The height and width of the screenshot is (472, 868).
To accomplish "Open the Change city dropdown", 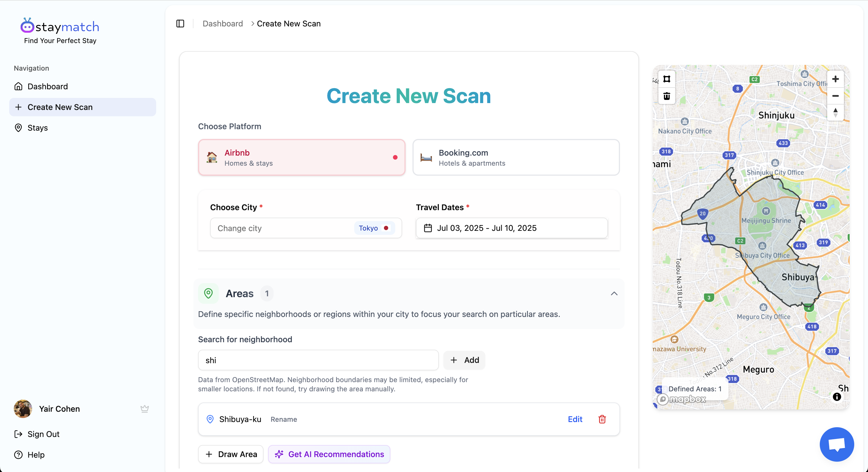I will click(306, 228).
